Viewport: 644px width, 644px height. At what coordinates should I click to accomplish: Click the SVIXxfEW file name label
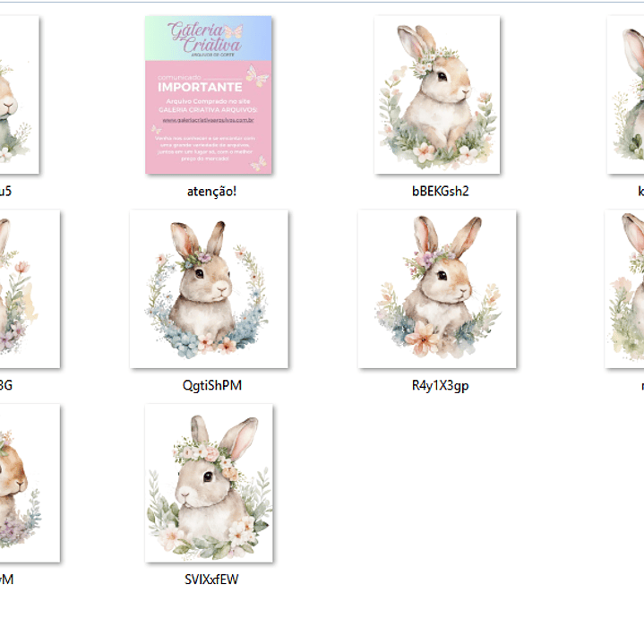211,580
